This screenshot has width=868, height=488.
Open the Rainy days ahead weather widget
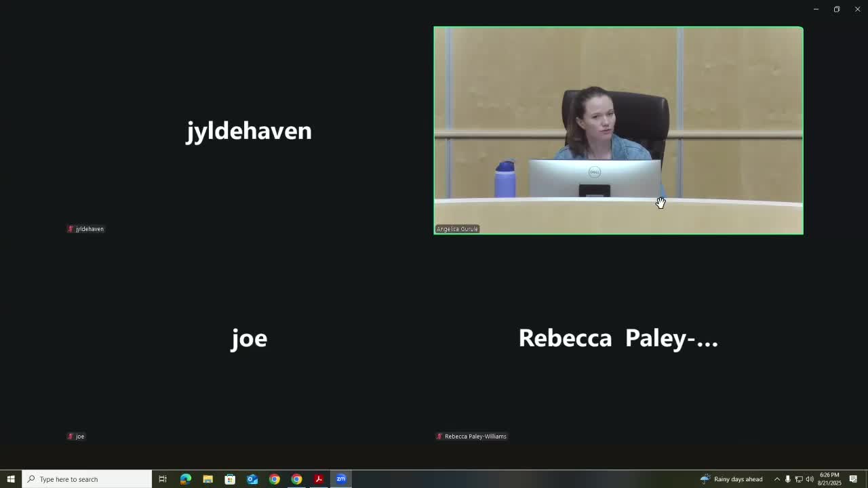732,479
